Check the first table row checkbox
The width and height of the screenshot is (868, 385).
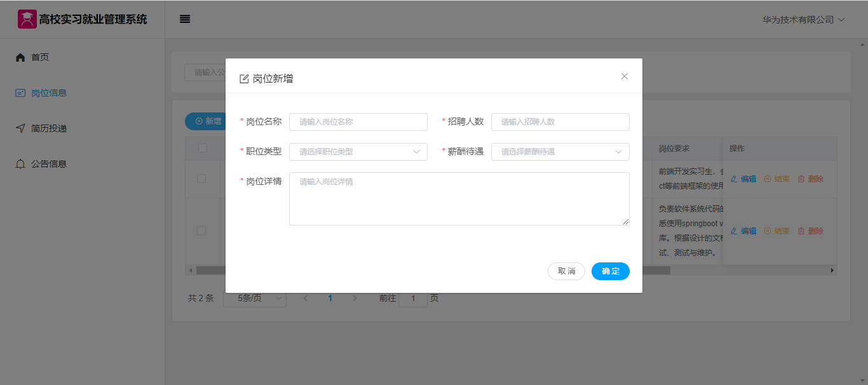click(x=201, y=179)
